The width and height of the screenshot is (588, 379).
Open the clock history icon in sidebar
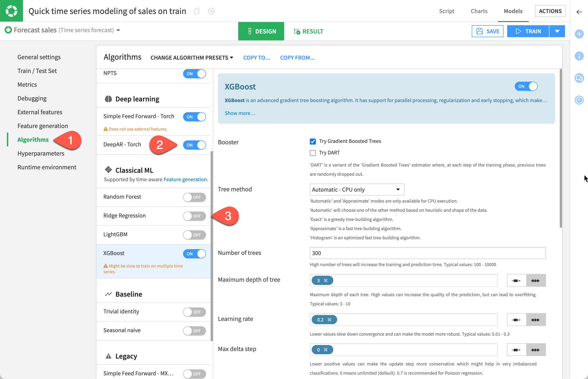[579, 100]
